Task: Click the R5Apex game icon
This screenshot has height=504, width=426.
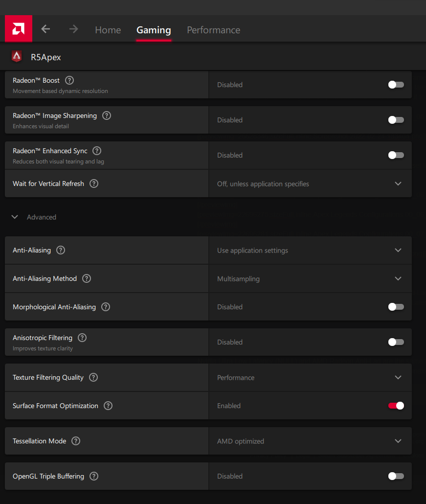Action: pos(17,57)
